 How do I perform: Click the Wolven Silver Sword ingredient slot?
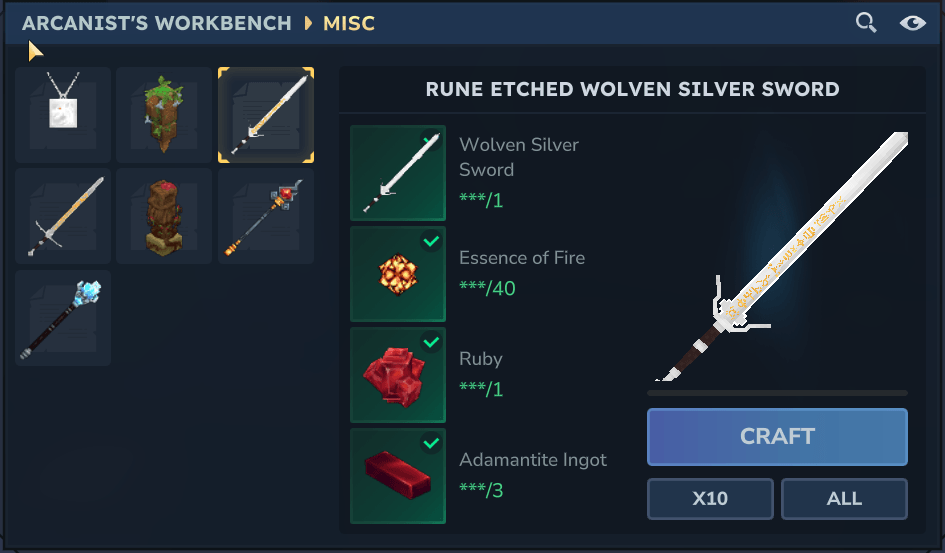tap(398, 173)
